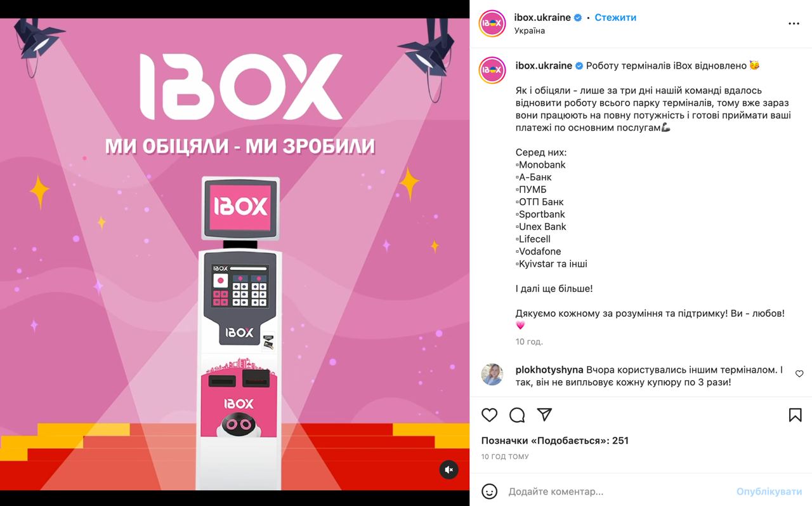Save post using bookmark icon
This screenshot has width=812, height=506.
[795, 415]
